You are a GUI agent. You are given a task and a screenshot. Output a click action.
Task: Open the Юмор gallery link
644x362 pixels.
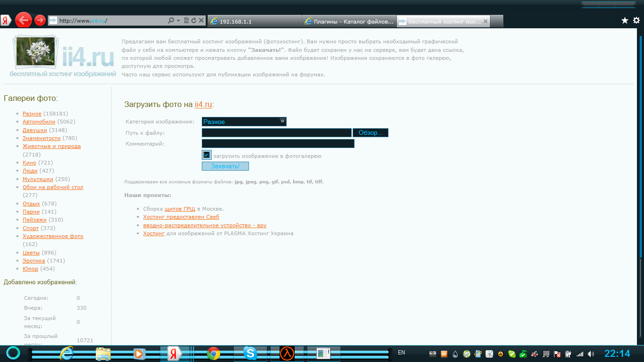(x=30, y=269)
